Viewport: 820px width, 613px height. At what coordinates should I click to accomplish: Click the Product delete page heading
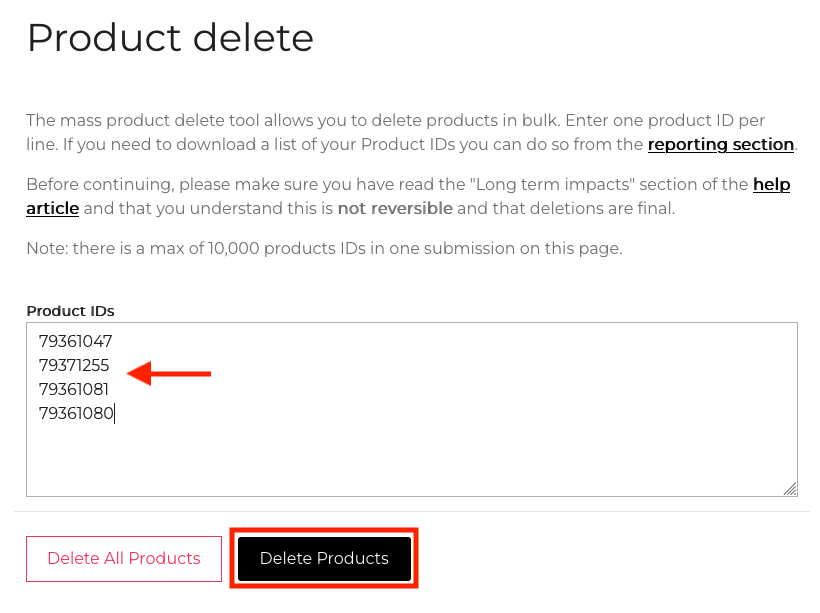click(x=170, y=38)
